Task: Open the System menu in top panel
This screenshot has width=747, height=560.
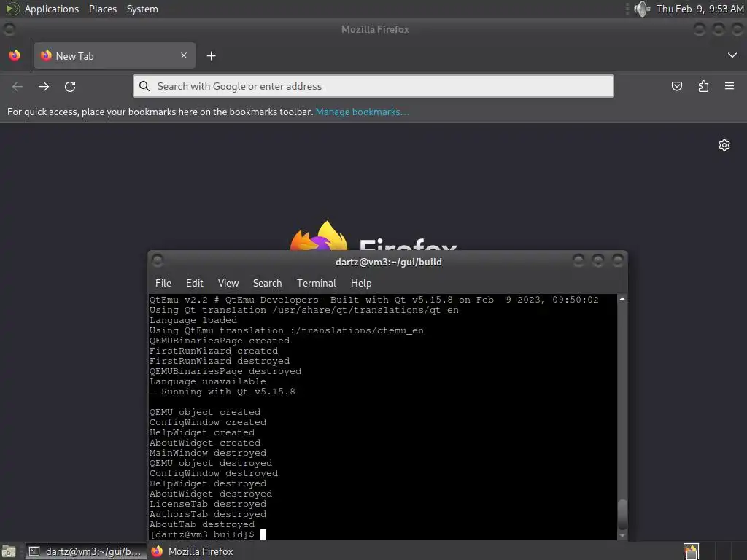Action: pos(142,9)
